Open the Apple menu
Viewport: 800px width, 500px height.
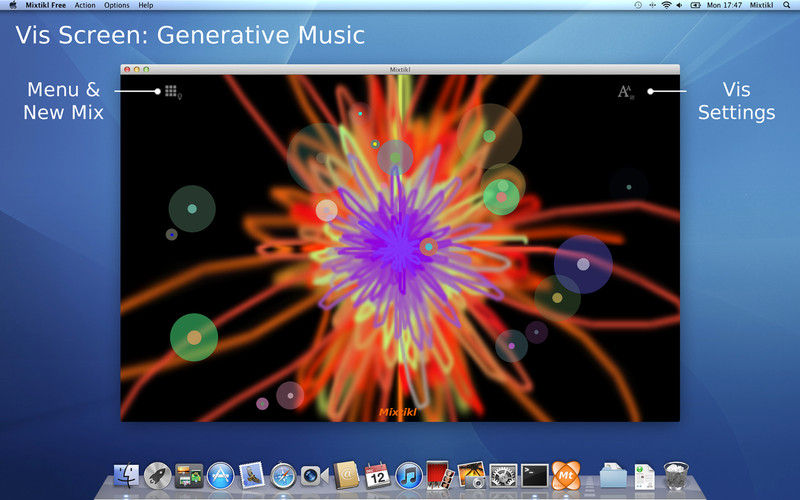click(13, 5)
